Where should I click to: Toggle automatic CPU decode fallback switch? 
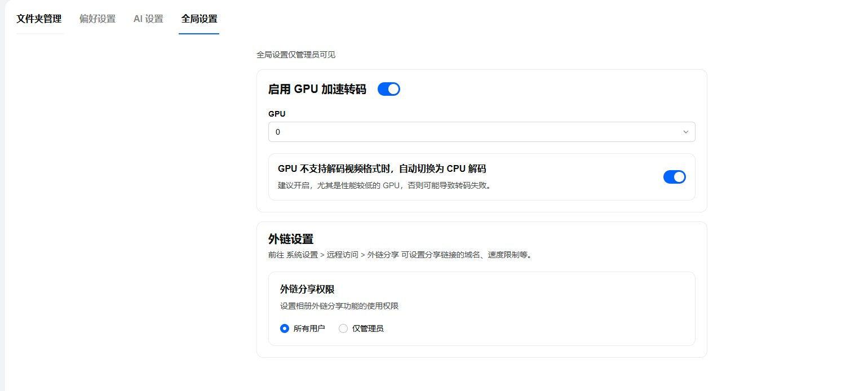point(675,177)
